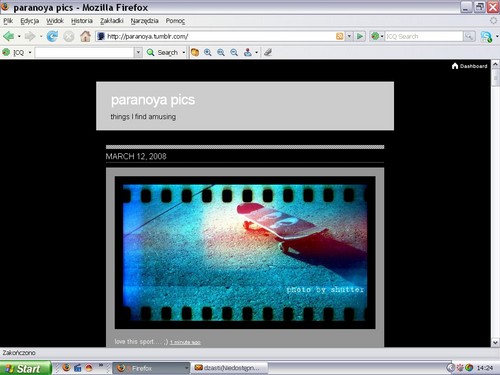Click the RSS feed icon in address bar
Screen dimensions: 500x375
(x=340, y=36)
